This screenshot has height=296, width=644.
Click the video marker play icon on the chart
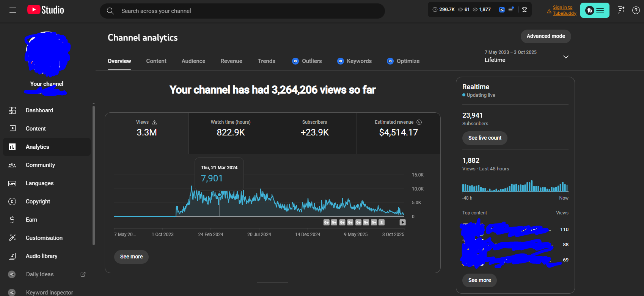point(402,222)
